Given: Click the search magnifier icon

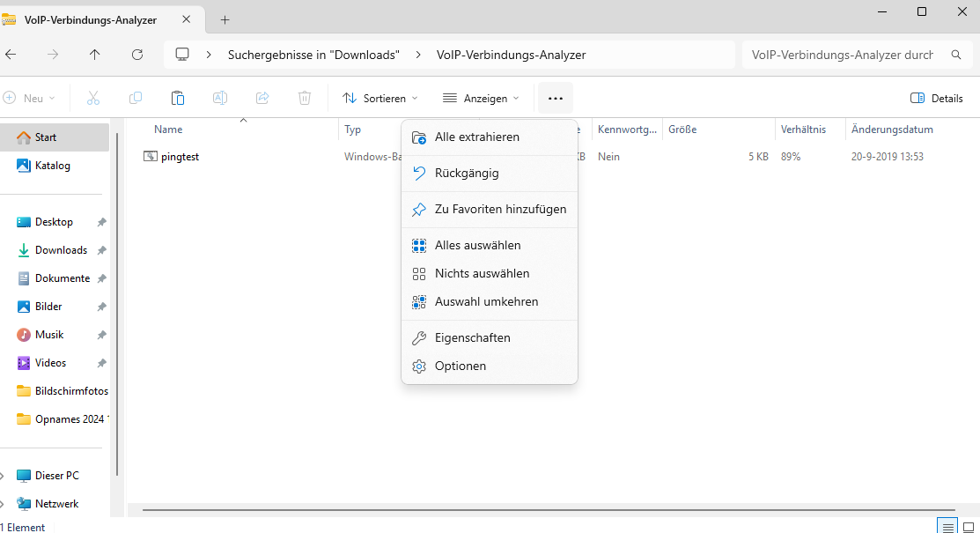Looking at the screenshot, I should [956, 55].
